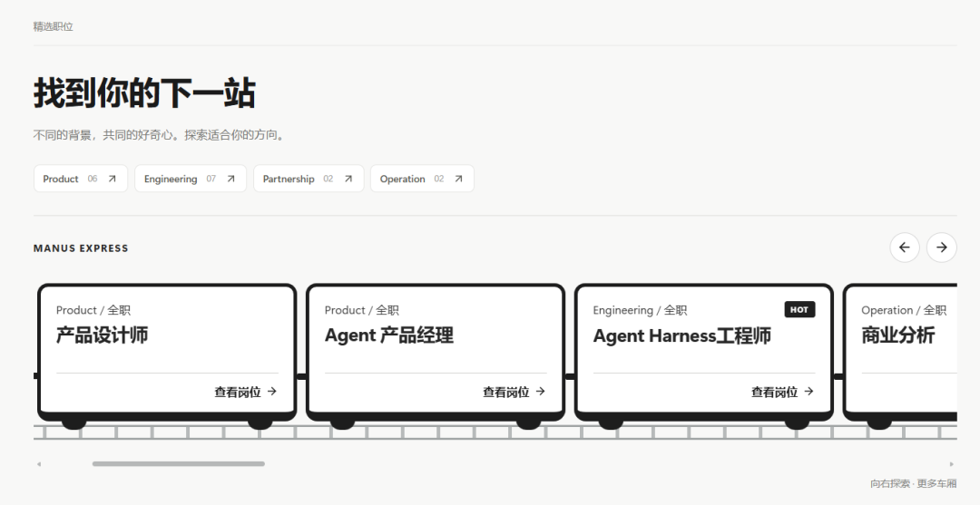The height and width of the screenshot is (505, 980).
Task: Click the MANUS EXPRESS heading
Action: (x=81, y=248)
